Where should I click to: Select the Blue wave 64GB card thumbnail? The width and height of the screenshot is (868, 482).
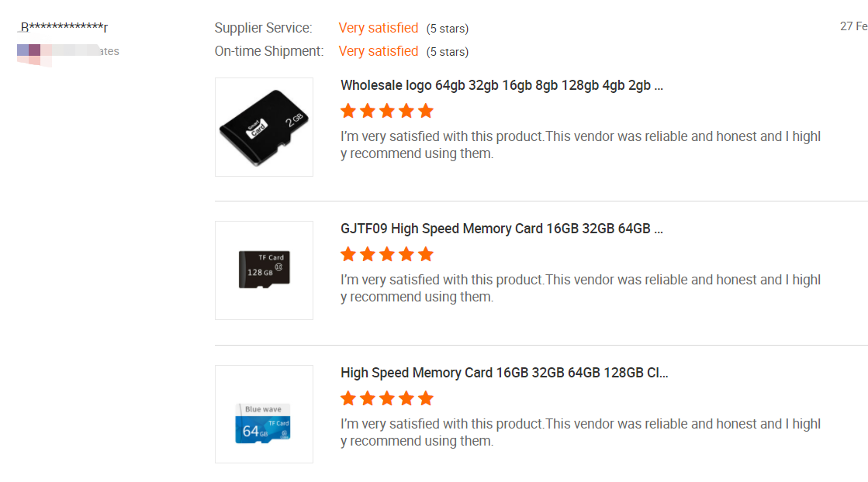click(264, 415)
